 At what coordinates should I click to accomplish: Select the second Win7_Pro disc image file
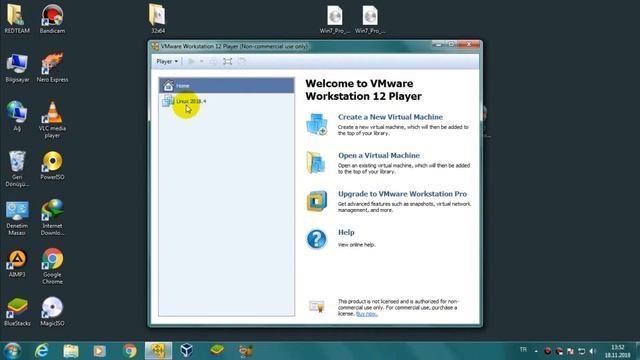370,20
